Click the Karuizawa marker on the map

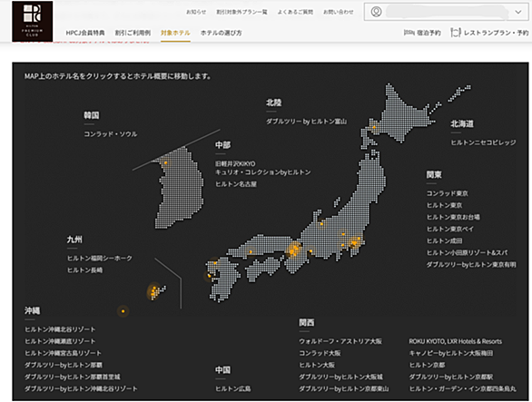coord(343,234)
